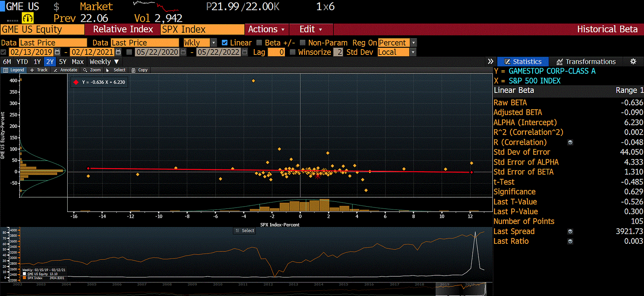Enable the Winsorize checkbox
The width and height of the screenshot is (644, 296).
point(292,52)
